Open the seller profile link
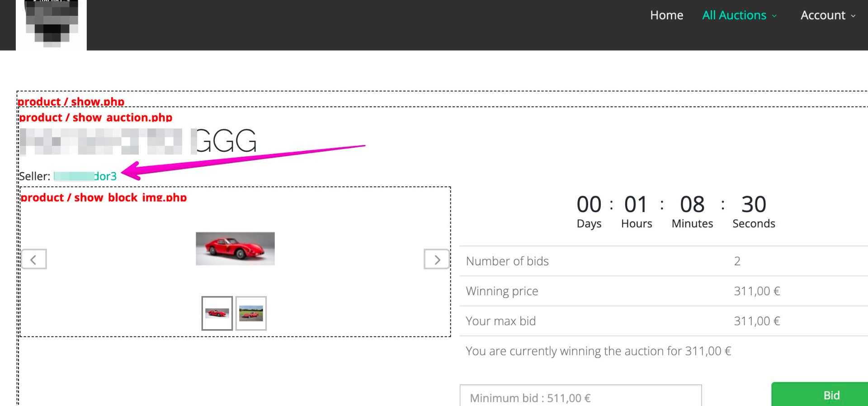The height and width of the screenshot is (406, 868). click(85, 176)
